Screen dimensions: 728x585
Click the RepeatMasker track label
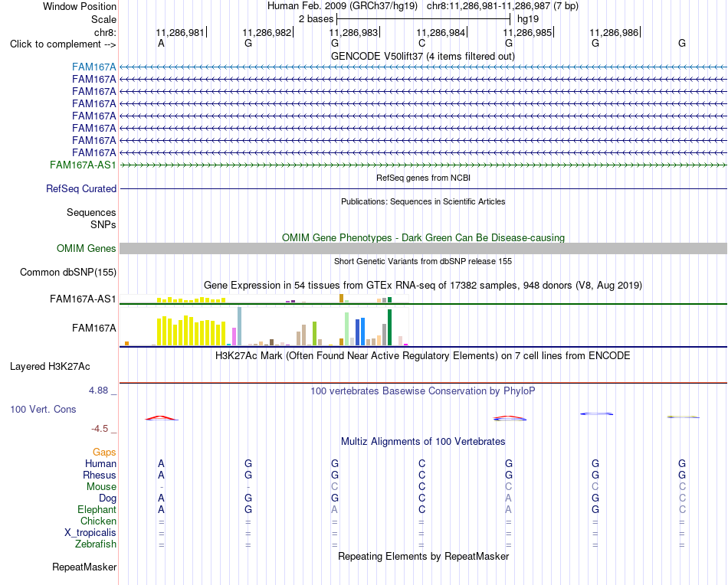point(84,567)
